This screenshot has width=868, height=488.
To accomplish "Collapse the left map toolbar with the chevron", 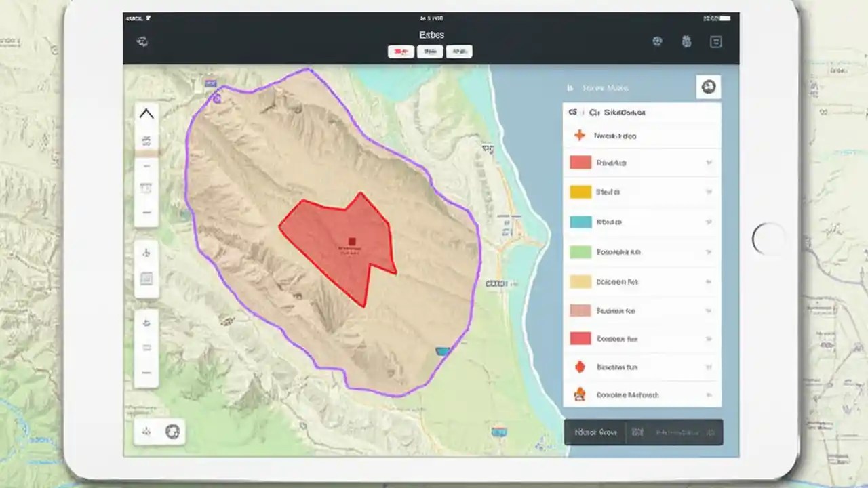I will click(146, 113).
